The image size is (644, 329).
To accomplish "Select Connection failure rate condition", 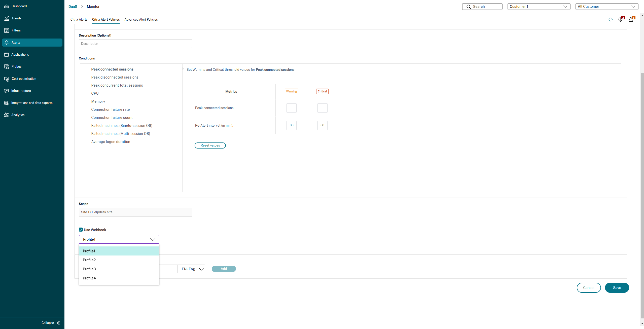I will (x=111, y=109).
